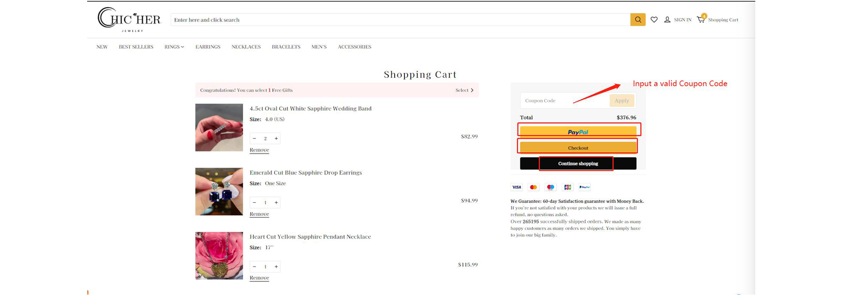
Task: Decrease quantity of Oval Cut Wedding Band
Action: tap(255, 138)
